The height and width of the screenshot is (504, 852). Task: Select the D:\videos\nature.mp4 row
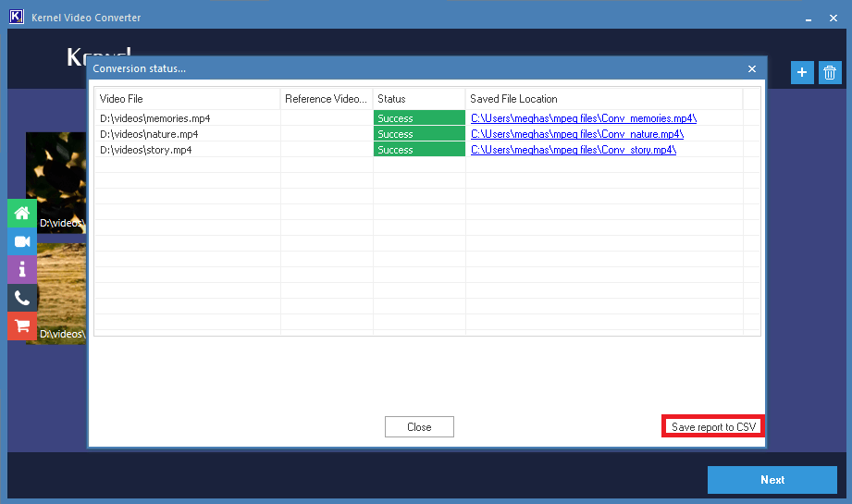pyautogui.click(x=426, y=134)
